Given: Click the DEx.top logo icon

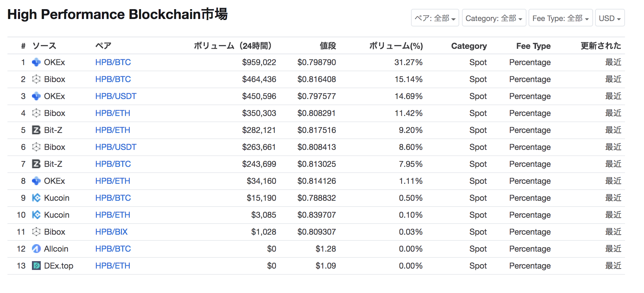Looking at the screenshot, I should pyautogui.click(x=36, y=266).
